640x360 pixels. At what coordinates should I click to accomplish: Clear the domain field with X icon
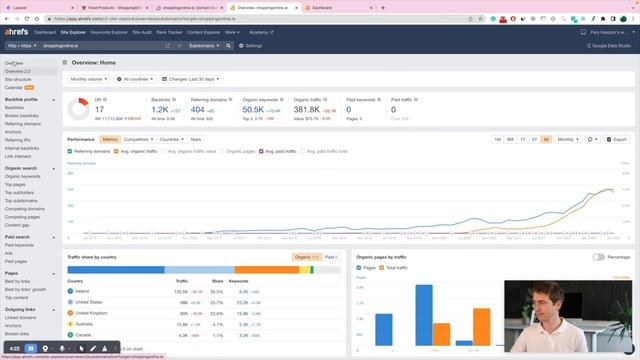tap(180, 46)
